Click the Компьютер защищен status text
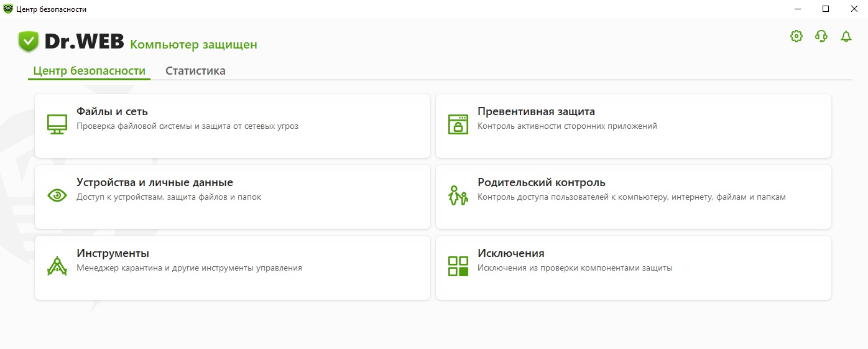Image resolution: width=868 pixels, height=349 pixels. point(193,45)
